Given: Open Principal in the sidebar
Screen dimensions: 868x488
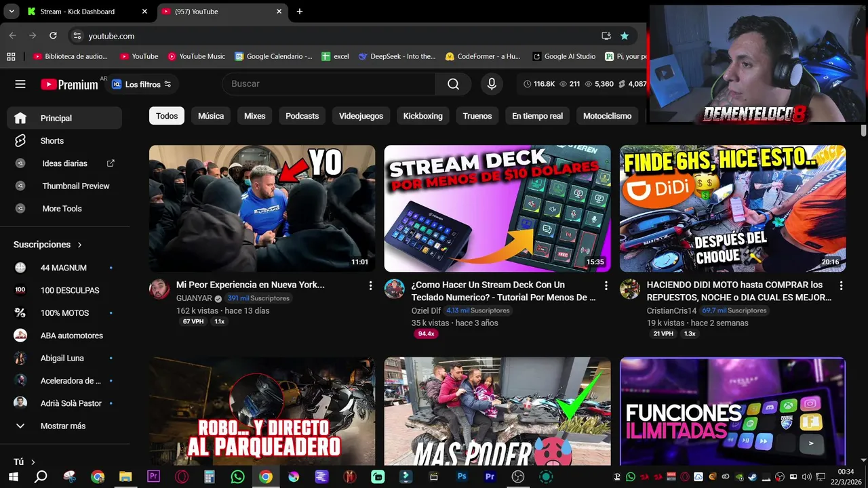Looking at the screenshot, I should coord(64,118).
